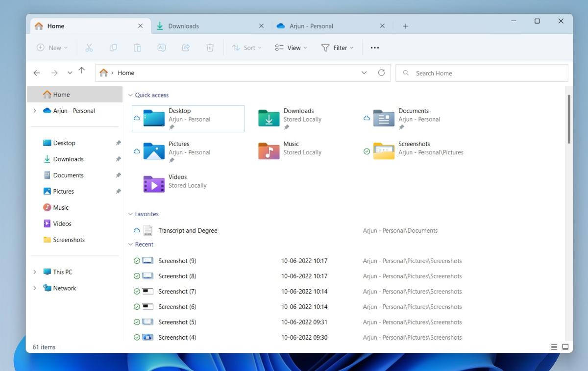
Task: Click the New button to create items
Action: 51,48
